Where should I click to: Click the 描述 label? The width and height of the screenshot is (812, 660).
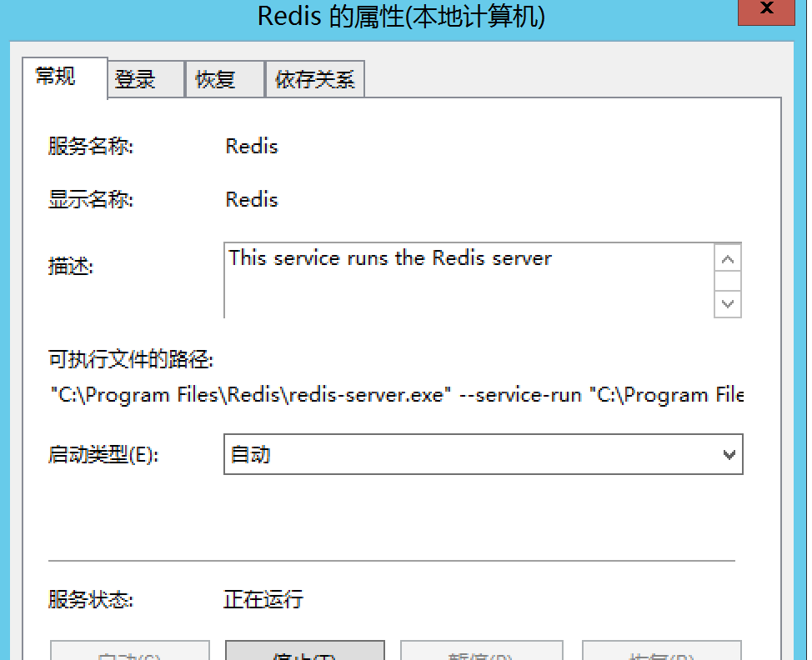70,267
